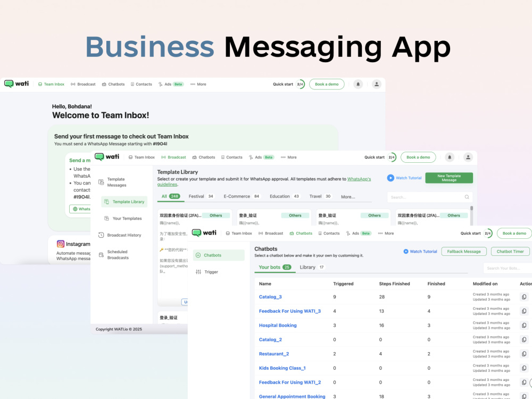
Task: Click the Quick start 2/4 progress ring in the Chatbots window
Action: click(488, 234)
